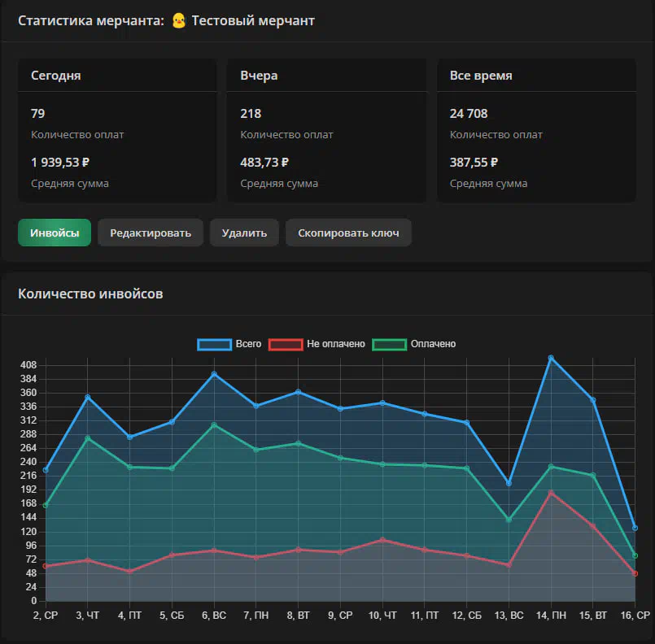This screenshot has height=644, width=655.
Task: Click Скопировать ключ button
Action: click(348, 233)
